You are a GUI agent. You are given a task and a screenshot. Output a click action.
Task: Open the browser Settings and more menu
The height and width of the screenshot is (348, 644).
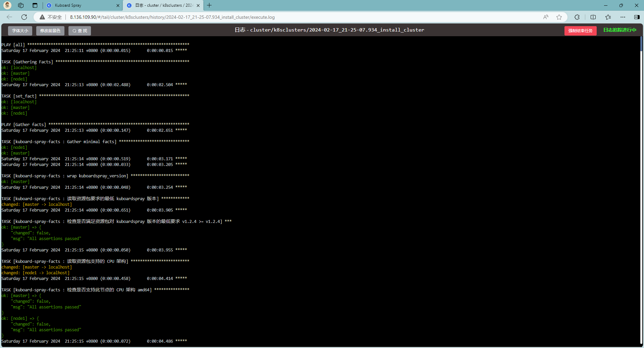[x=623, y=17]
